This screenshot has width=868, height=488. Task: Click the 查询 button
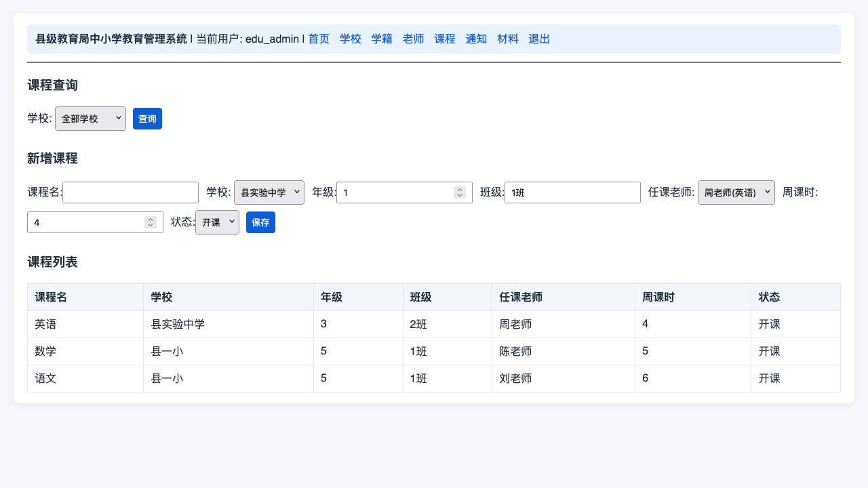point(147,119)
